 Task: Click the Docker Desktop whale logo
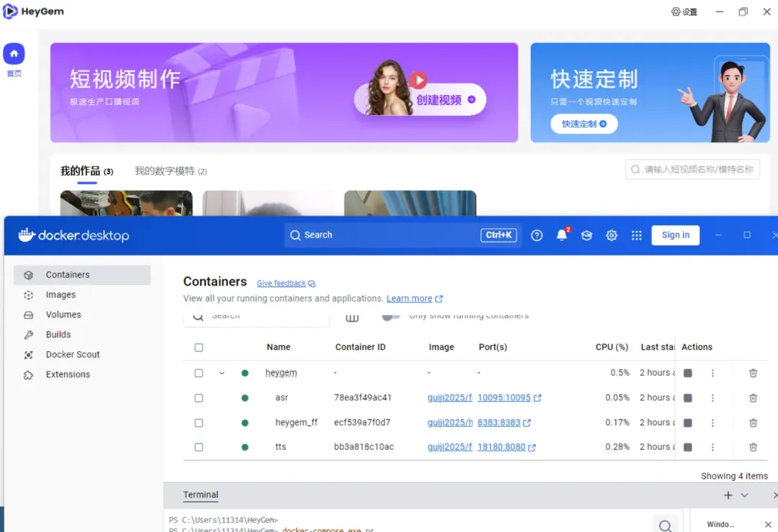click(x=27, y=235)
